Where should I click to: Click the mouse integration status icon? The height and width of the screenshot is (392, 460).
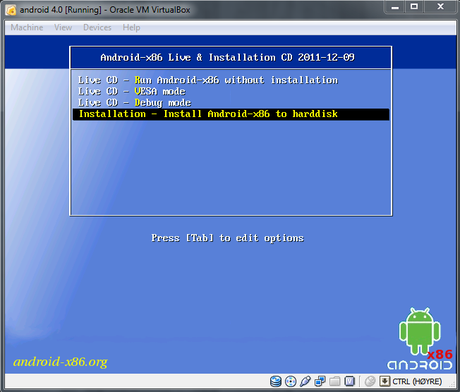pos(370,381)
